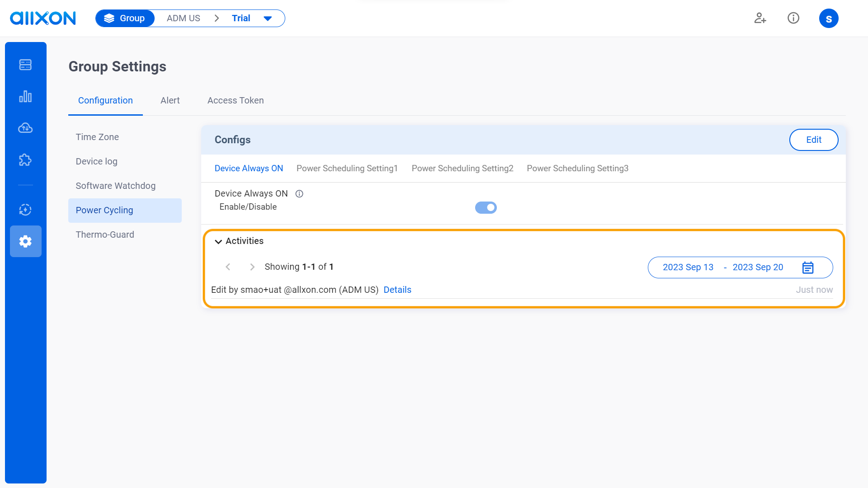Screen dimensions: 868x488
Task: Open the Devices panel in the sidebar
Action: click(x=26, y=65)
